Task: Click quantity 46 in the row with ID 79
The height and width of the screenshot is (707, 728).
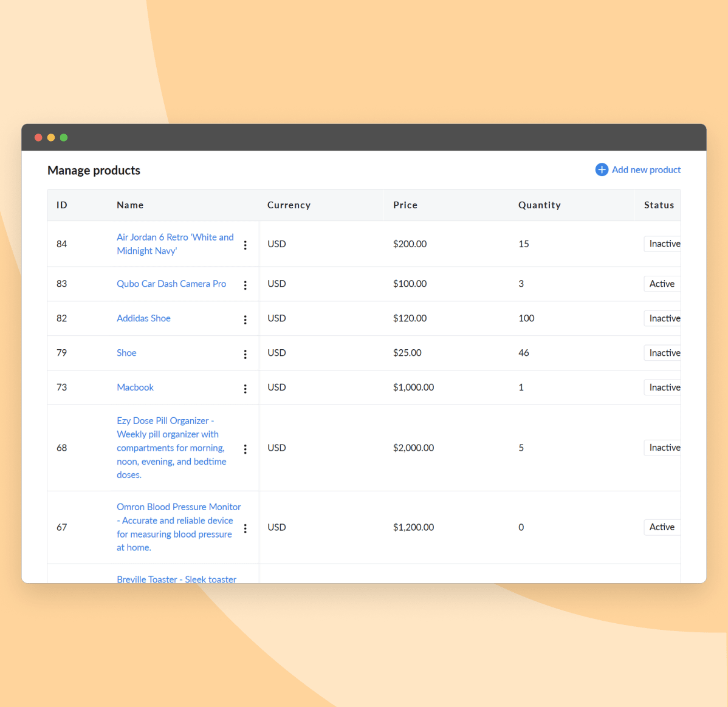Action: [524, 353]
